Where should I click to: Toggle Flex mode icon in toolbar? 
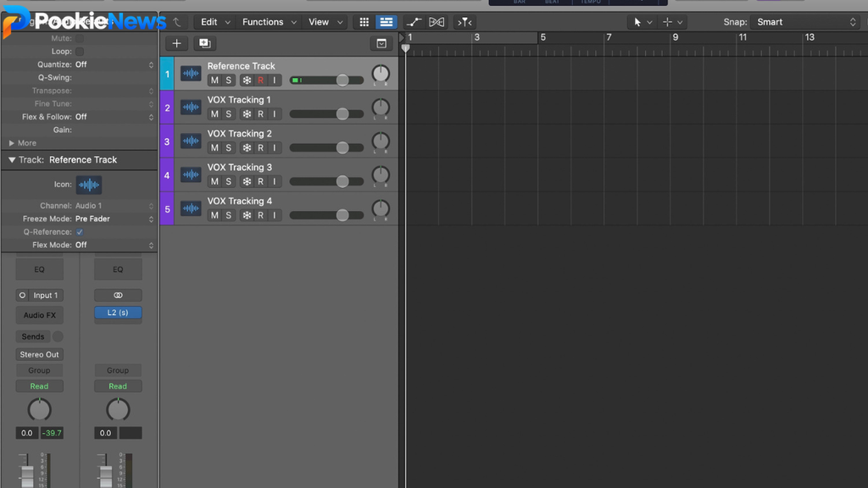coord(437,22)
